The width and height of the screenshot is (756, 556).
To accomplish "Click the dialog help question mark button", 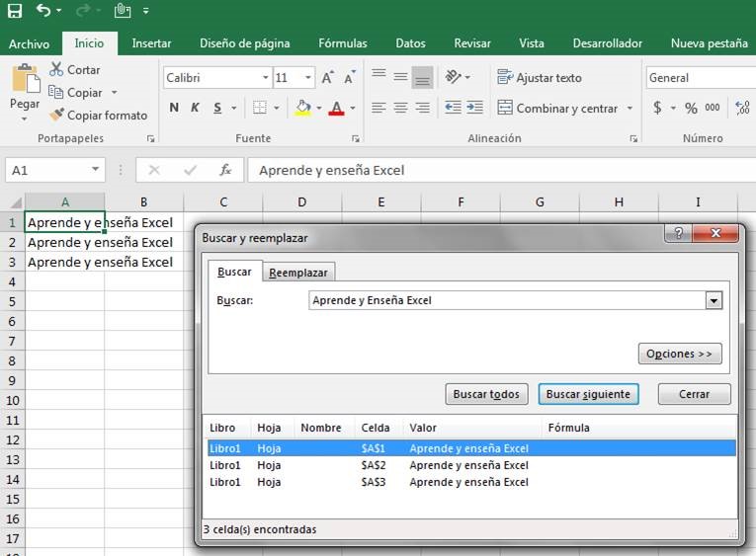I will 678,233.
